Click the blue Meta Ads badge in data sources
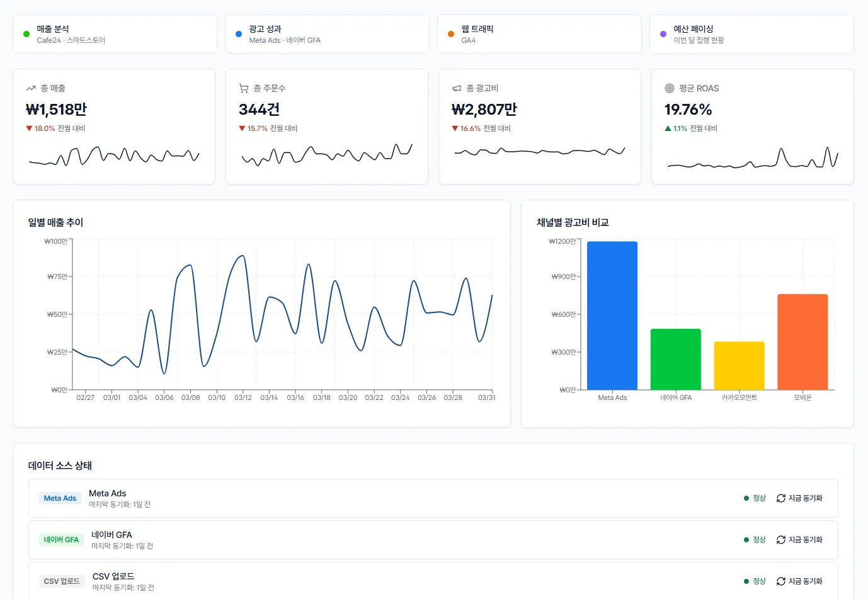868x599 pixels. [60, 498]
